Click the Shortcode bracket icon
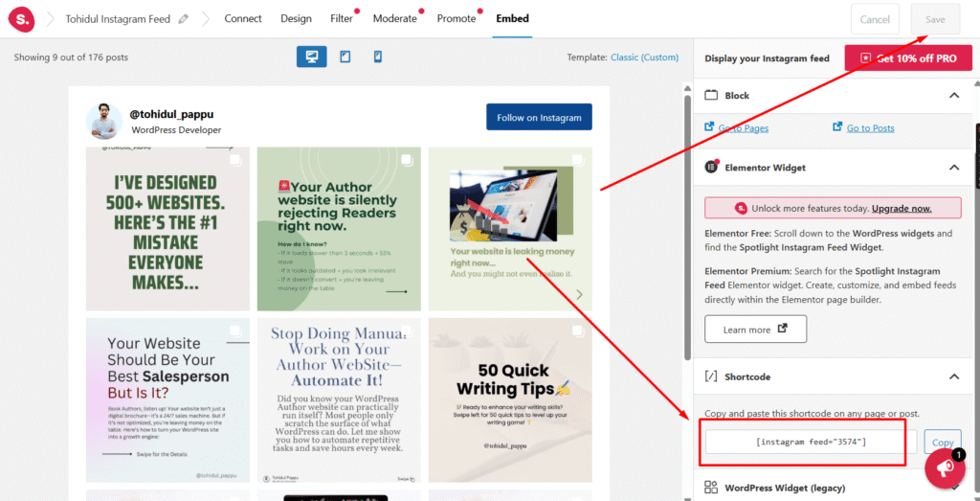 tap(711, 376)
